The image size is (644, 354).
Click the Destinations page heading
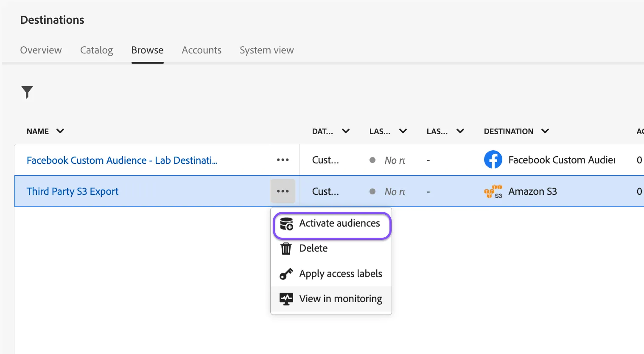52,20
